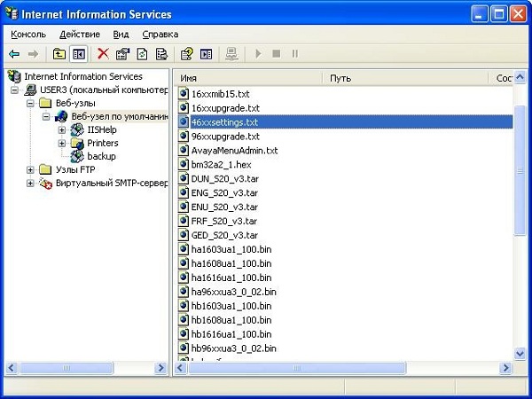Collapse the Веб-узлы folder

[30, 103]
